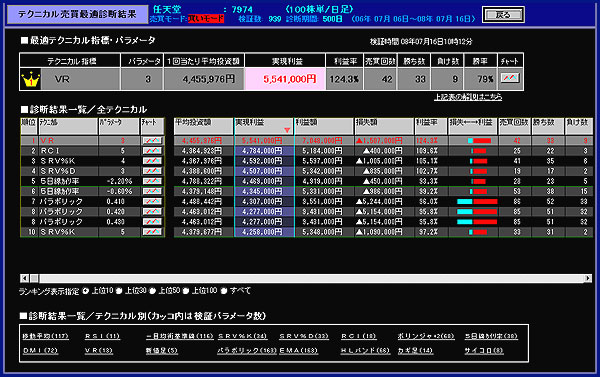Sort by 実現利益 column arrow
Viewport: 600px width, 377px height.
tap(287, 130)
